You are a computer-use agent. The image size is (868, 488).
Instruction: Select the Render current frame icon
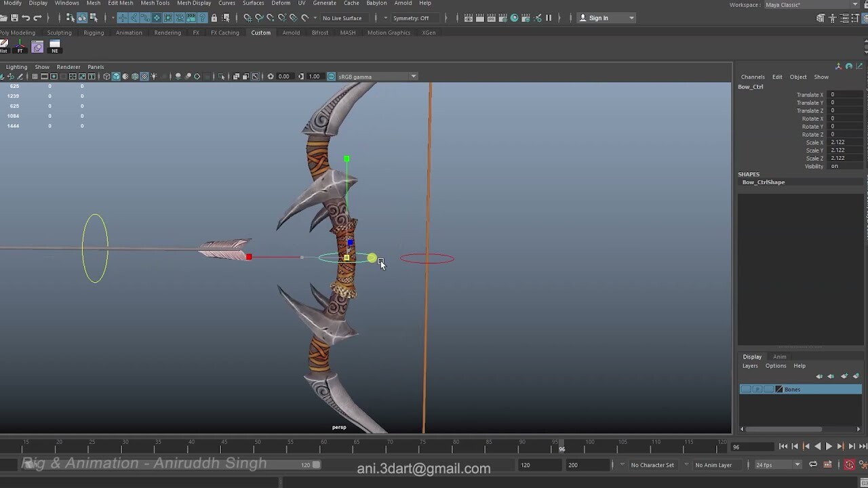coord(480,18)
